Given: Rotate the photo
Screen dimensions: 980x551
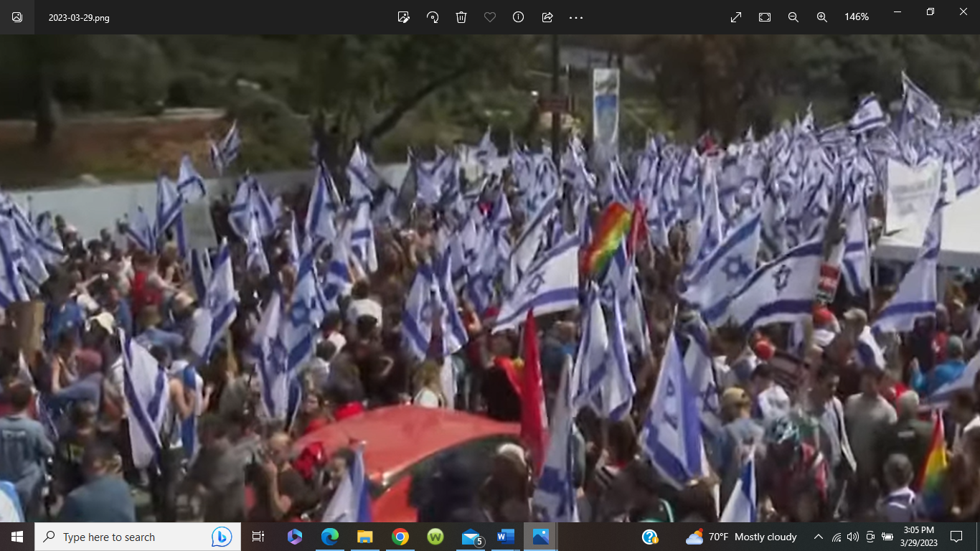Looking at the screenshot, I should (433, 17).
